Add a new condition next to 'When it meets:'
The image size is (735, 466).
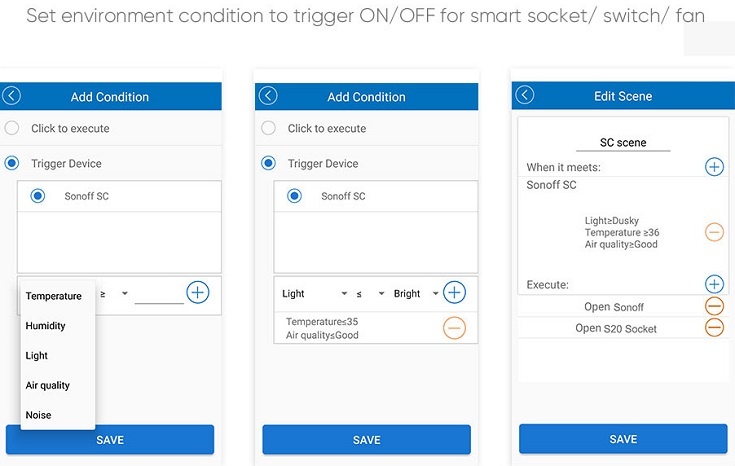[714, 167]
